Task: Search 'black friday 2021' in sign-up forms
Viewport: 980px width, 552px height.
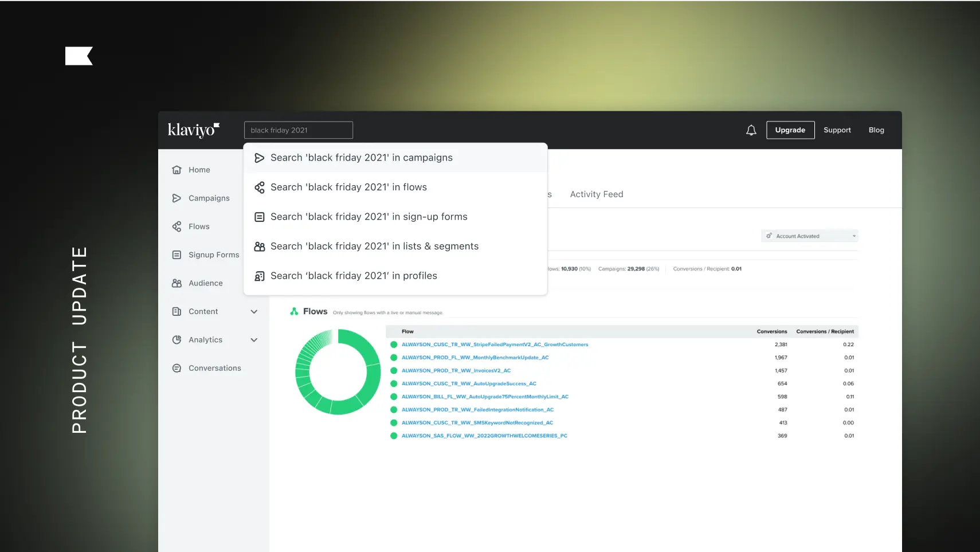Action: pos(395,217)
